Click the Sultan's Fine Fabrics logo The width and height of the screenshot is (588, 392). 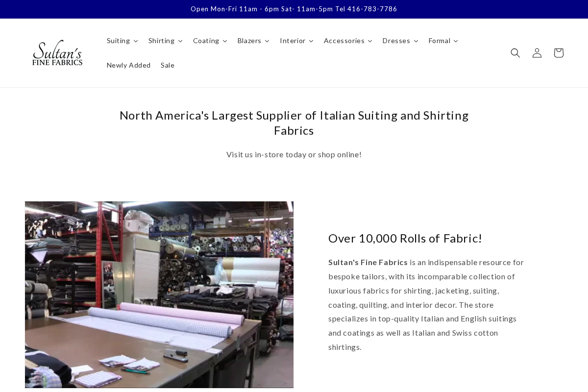[57, 52]
